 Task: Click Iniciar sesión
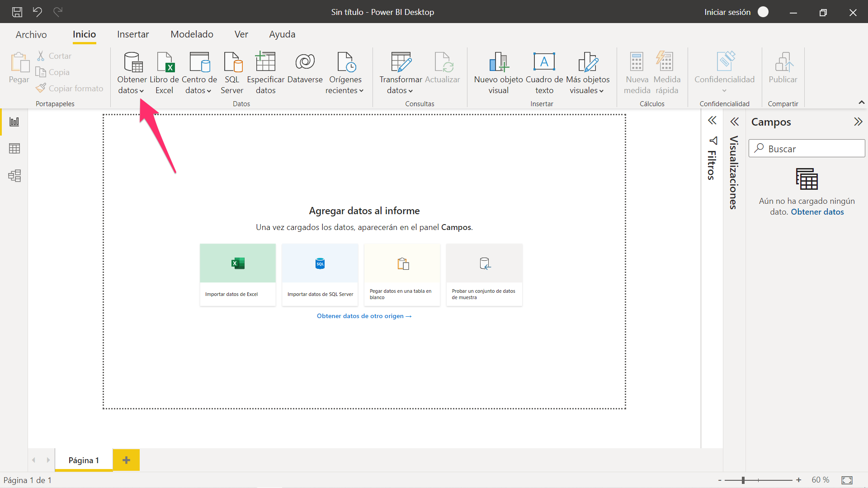coord(727,12)
